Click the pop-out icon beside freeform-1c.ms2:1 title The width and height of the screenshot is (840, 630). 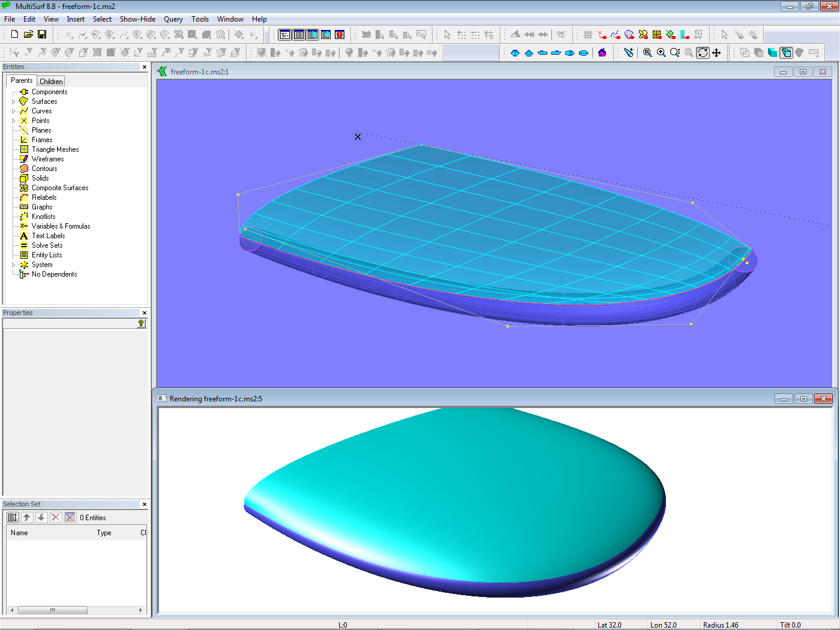click(162, 72)
